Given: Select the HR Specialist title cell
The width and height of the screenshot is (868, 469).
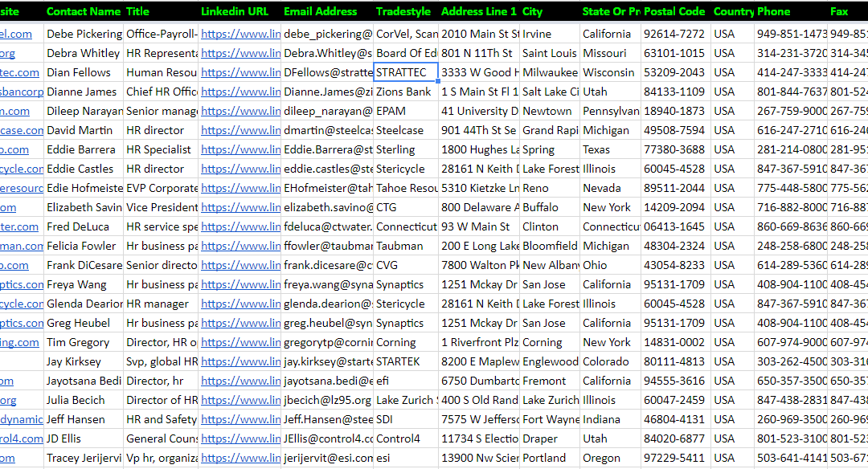Looking at the screenshot, I should tap(161, 149).
